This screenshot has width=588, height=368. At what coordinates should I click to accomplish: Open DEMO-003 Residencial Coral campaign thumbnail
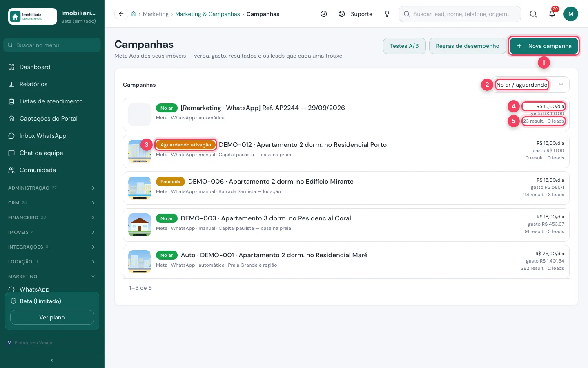[140, 225]
